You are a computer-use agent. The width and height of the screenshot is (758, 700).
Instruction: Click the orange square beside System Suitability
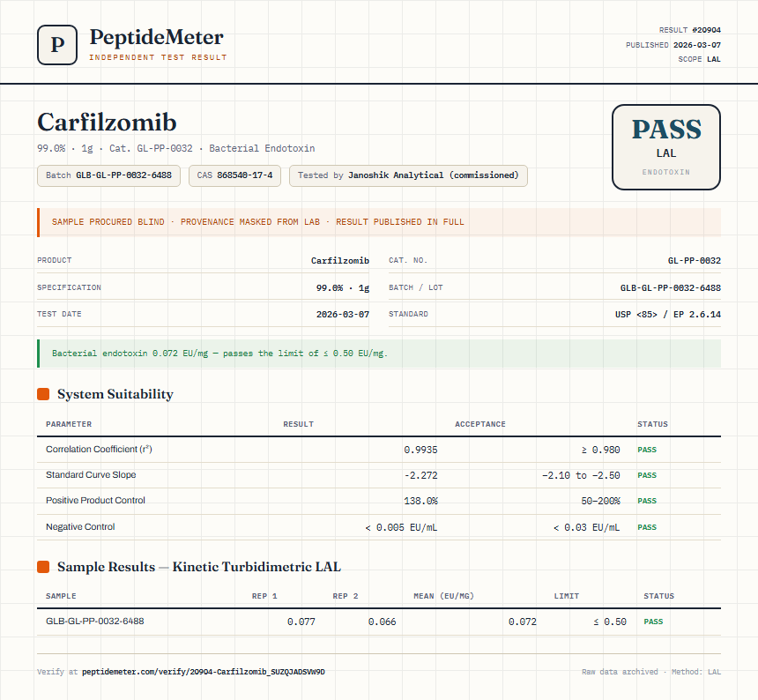tap(43, 394)
